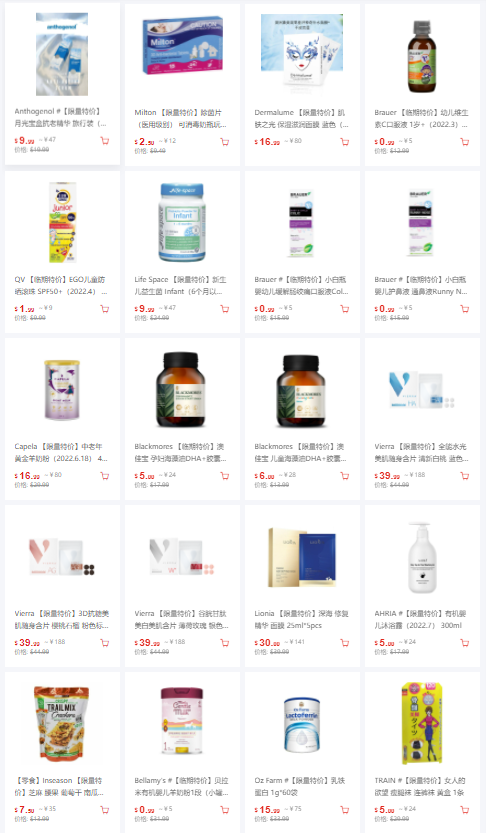486x833 pixels.
Task: Open Oz Farm Lactoferrin can image
Action: [x=302, y=725]
